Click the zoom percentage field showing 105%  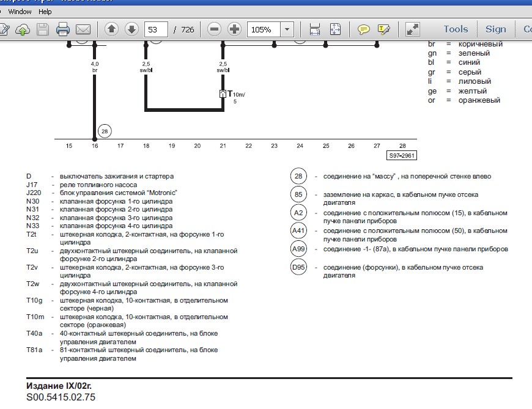[264, 29]
